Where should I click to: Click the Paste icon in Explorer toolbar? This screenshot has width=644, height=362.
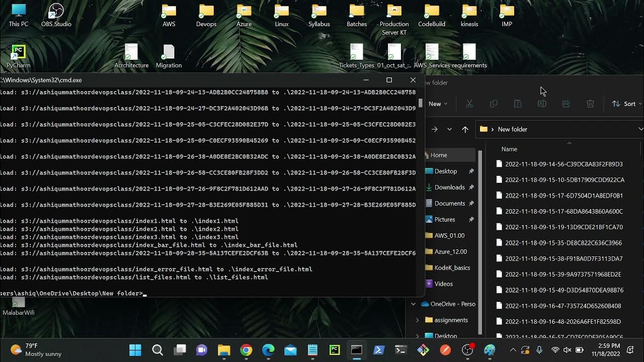pos(518,104)
